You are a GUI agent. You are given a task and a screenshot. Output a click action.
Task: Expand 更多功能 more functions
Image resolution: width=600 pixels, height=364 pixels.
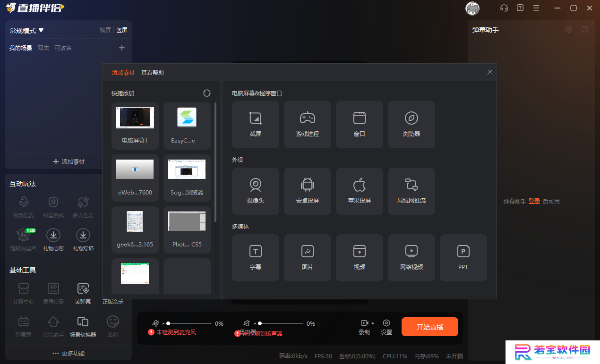coord(69,353)
